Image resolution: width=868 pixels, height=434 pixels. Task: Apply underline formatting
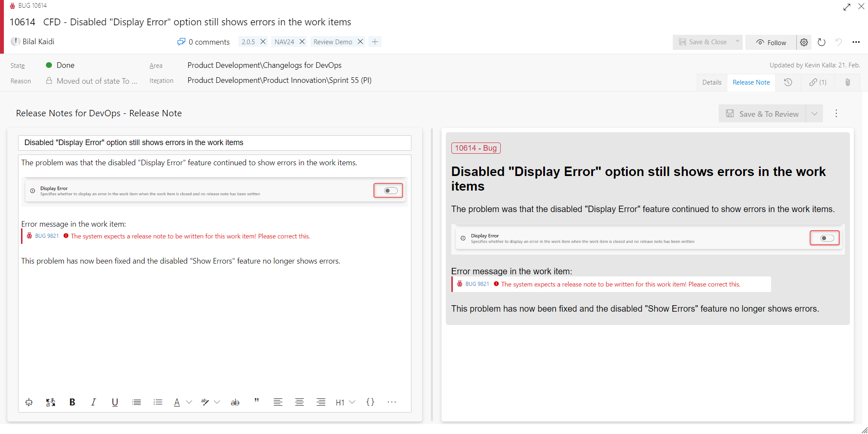click(x=115, y=402)
